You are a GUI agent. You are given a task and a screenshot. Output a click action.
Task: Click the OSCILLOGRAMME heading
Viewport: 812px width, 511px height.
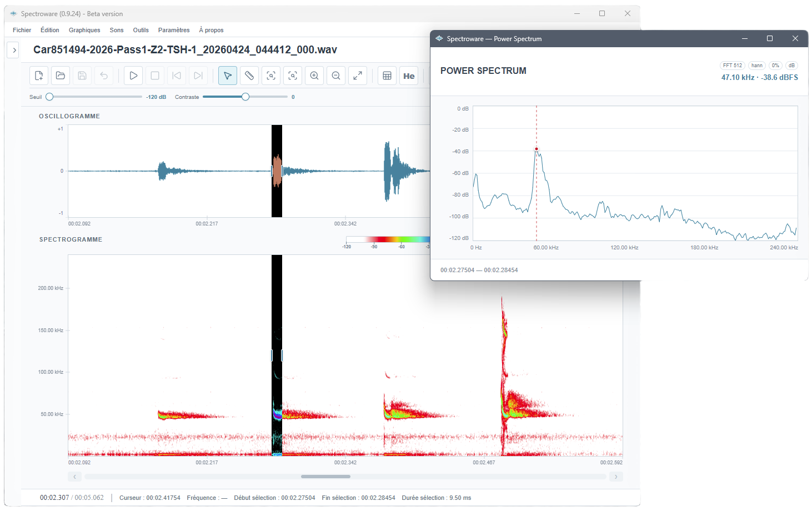(69, 116)
